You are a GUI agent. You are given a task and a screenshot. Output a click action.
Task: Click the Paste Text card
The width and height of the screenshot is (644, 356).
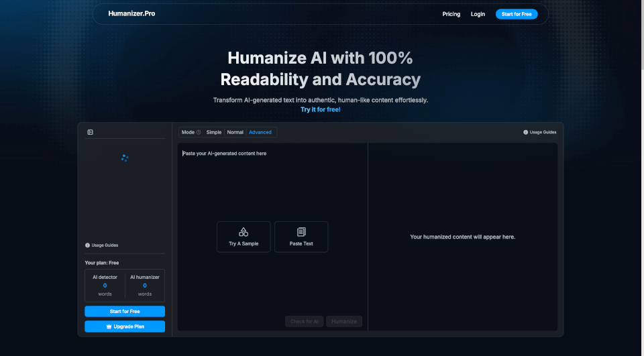[301, 237]
